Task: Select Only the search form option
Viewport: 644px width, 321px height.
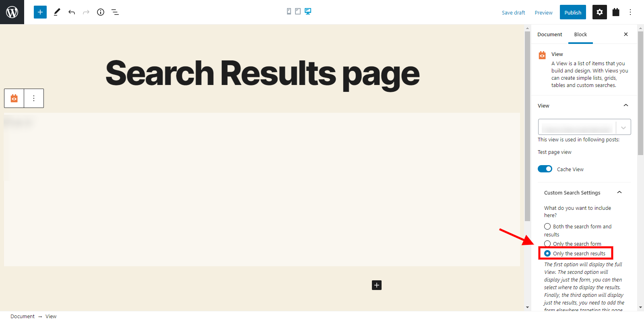Action: click(547, 244)
